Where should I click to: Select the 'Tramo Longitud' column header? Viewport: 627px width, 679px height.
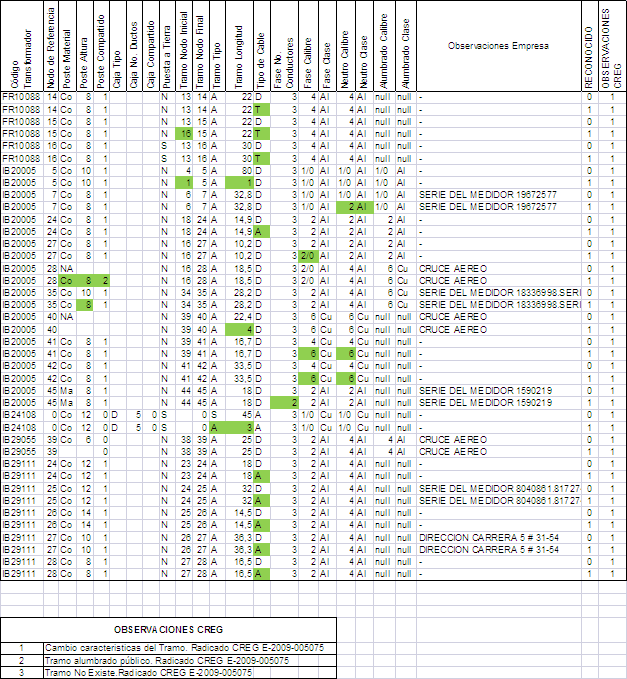(x=236, y=47)
